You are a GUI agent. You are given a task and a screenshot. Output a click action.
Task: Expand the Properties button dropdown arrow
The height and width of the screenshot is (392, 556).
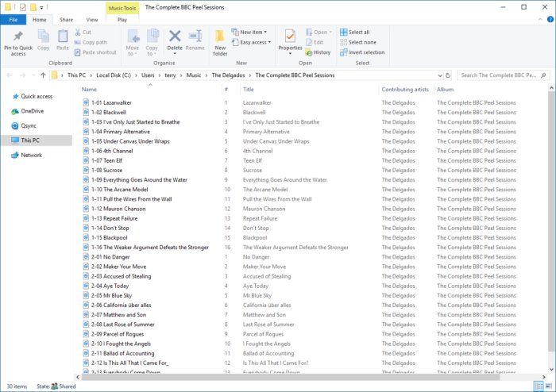click(x=290, y=53)
